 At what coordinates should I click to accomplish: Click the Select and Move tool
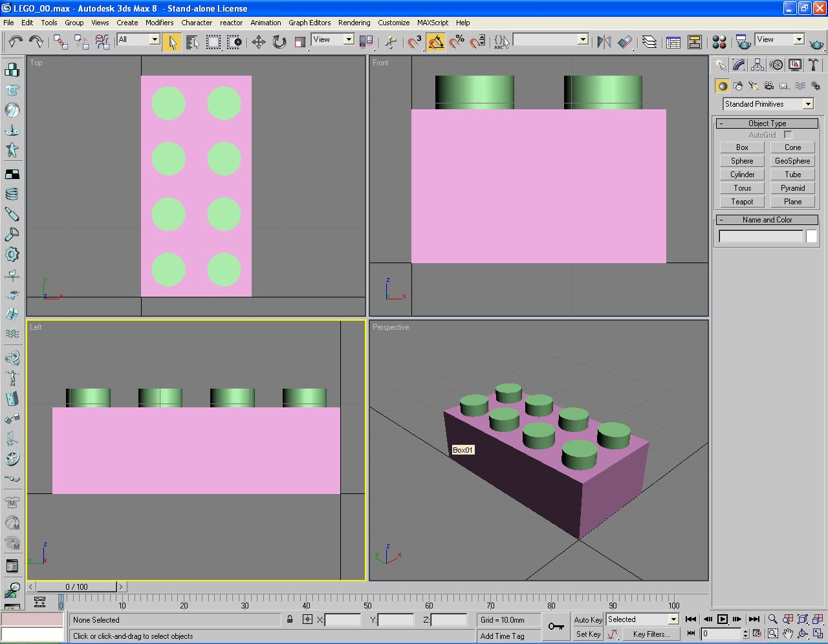tap(259, 43)
